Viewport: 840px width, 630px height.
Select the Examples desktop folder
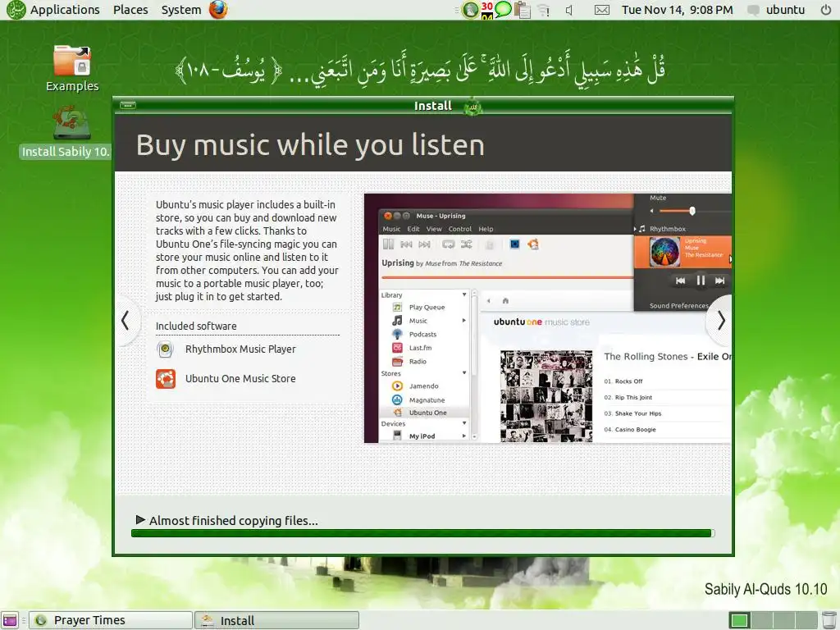72,68
